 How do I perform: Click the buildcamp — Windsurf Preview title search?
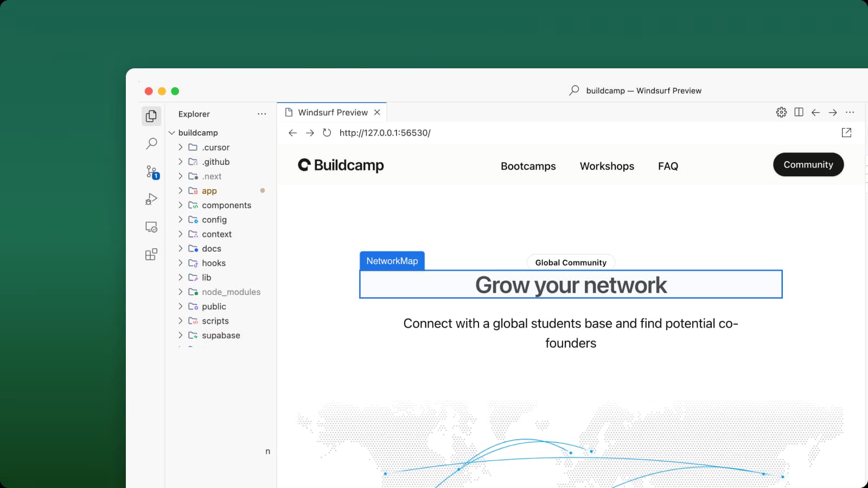(x=643, y=91)
